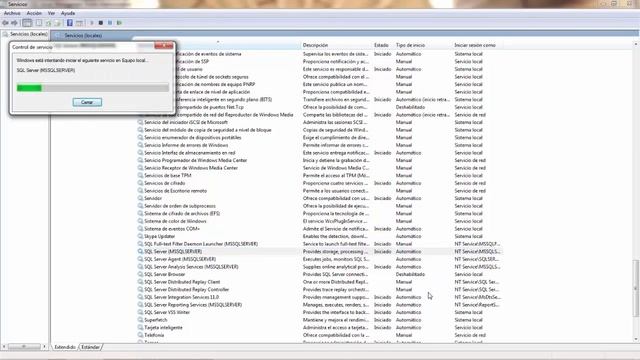Sort by the Iniciar sesión como column header
The width and height of the screenshot is (640, 360).
coord(475,45)
